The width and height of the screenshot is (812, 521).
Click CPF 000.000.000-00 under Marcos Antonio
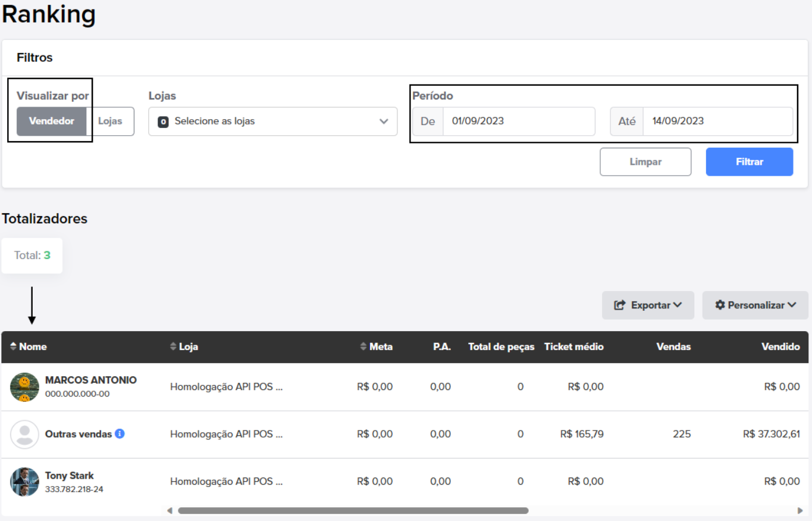(77, 394)
